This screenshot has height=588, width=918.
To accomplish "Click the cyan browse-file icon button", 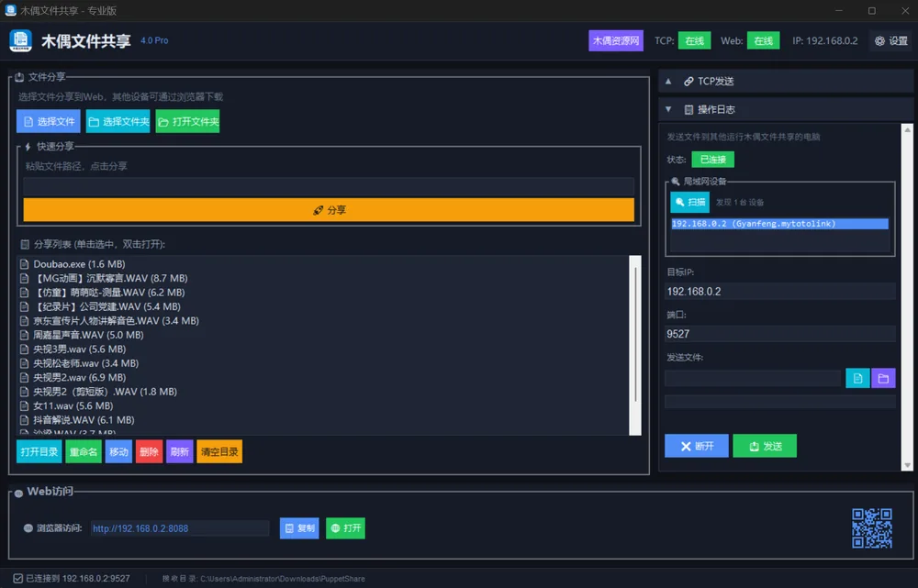I will pos(857,378).
